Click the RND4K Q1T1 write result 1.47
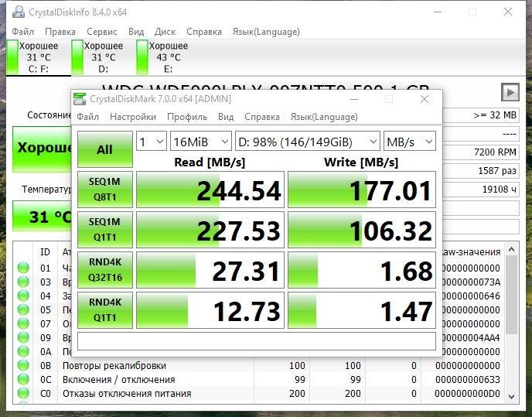This screenshot has width=532, height=417. coord(362,309)
